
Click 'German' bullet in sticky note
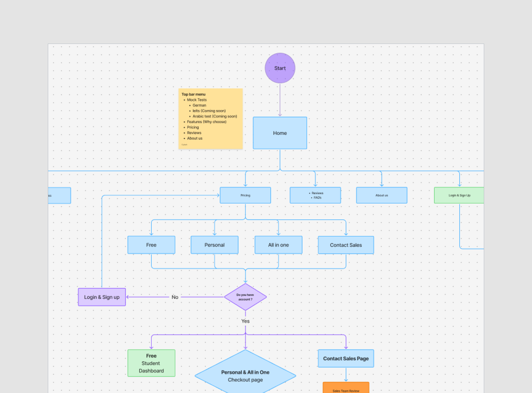tap(199, 105)
